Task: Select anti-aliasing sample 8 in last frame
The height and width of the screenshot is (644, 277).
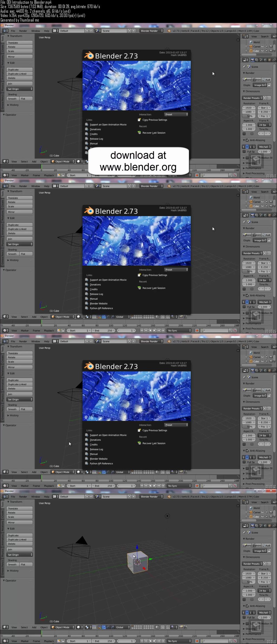Action: (x=247, y=613)
